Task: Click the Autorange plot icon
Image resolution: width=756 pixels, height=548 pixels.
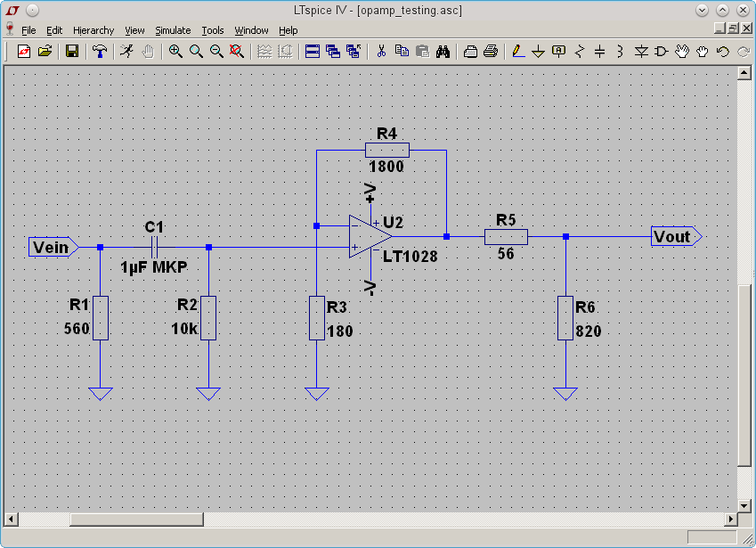Action: click(264, 51)
